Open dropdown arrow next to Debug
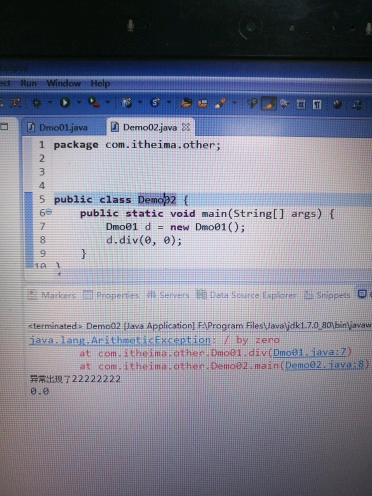 click(50, 102)
